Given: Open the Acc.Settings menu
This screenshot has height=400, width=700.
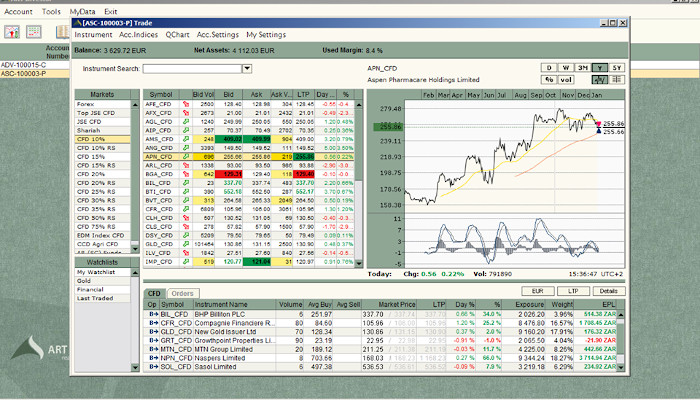Looking at the screenshot, I should coord(216,34).
